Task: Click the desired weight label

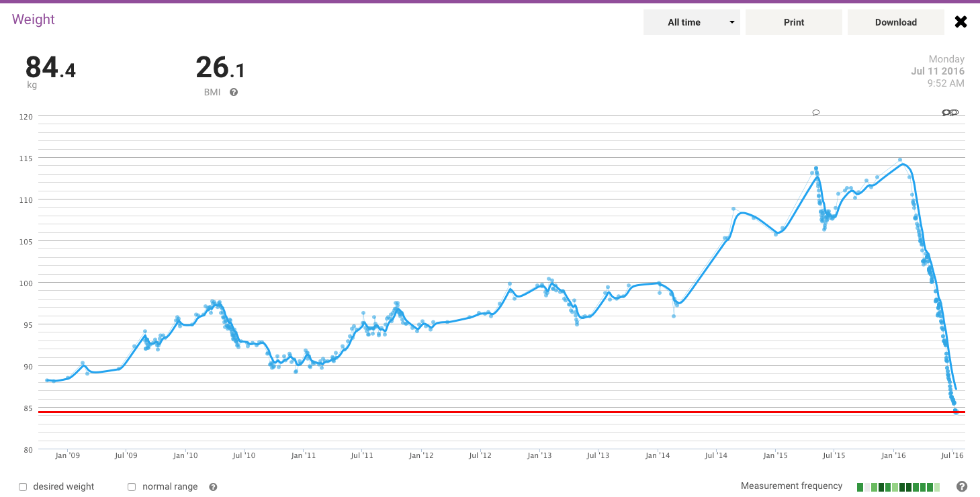Action: (64, 487)
